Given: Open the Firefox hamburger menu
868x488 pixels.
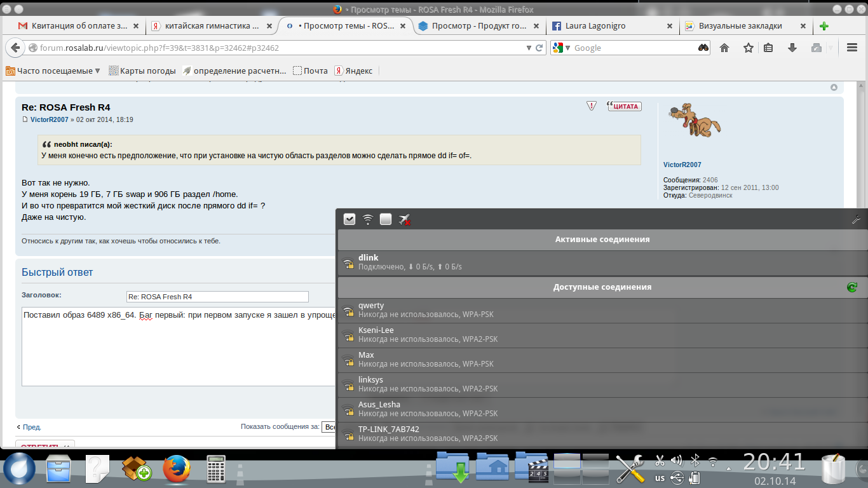Looking at the screenshot, I should 852,48.
